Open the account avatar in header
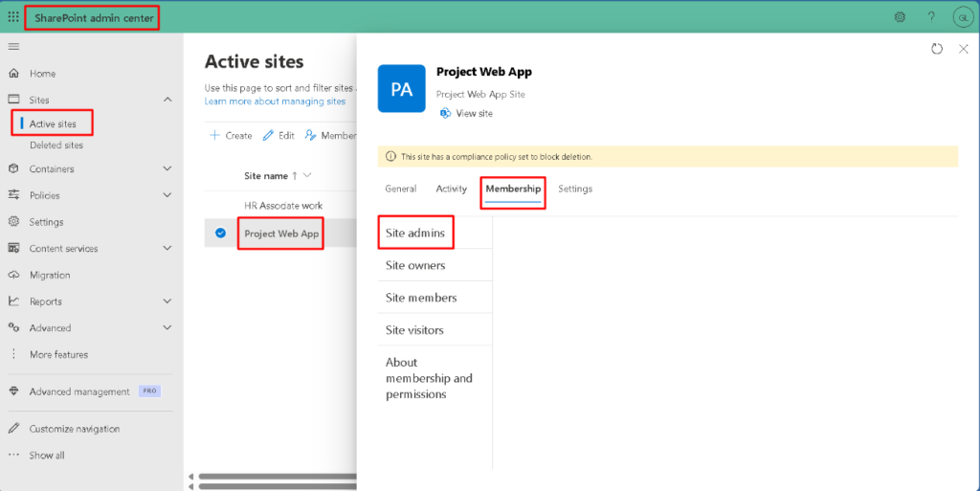 point(963,17)
